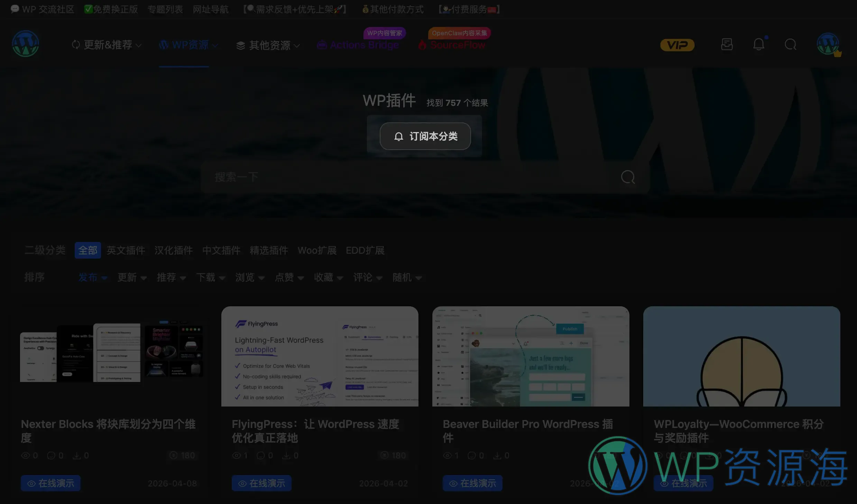The width and height of the screenshot is (857, 504).
Task: Sort by 更新 dropdown
Action: point(132,277)
